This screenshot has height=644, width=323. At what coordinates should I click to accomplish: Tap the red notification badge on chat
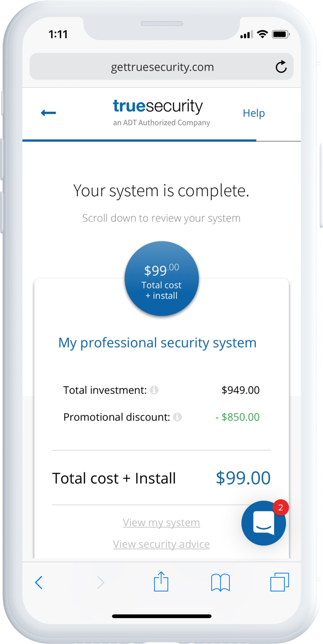tap(280, 507)
